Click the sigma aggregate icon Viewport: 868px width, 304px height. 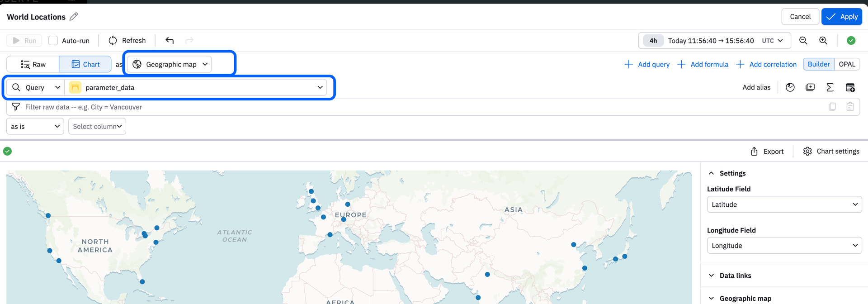[x=830, y=87]
